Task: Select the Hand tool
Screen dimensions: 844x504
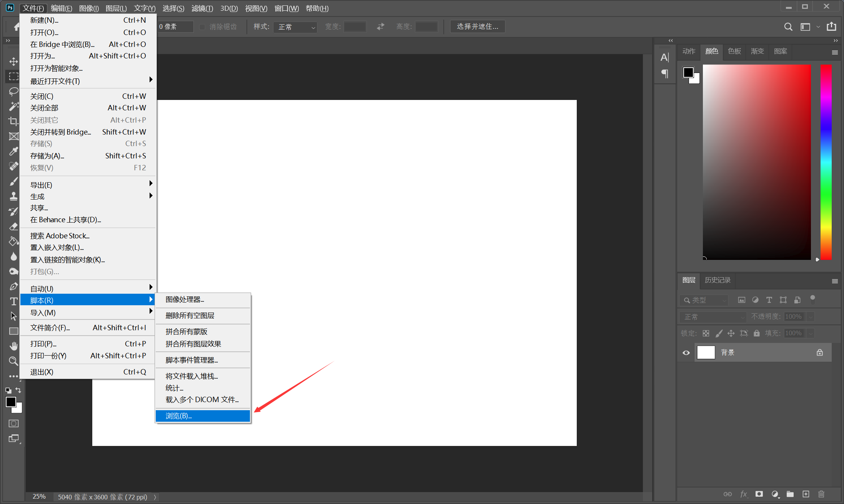Action: point(13,346)
